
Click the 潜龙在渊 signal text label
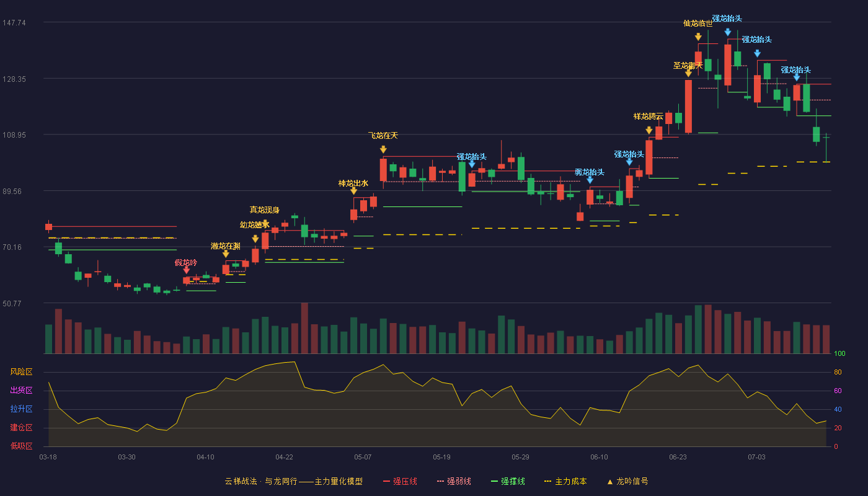tap(226, 246)
